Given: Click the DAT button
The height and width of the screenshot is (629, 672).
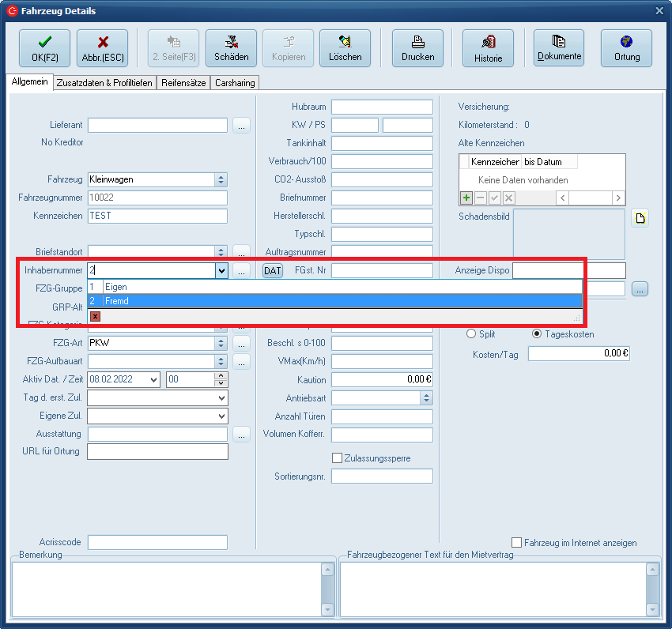Looking at the screenshot, I should (272, 271).
